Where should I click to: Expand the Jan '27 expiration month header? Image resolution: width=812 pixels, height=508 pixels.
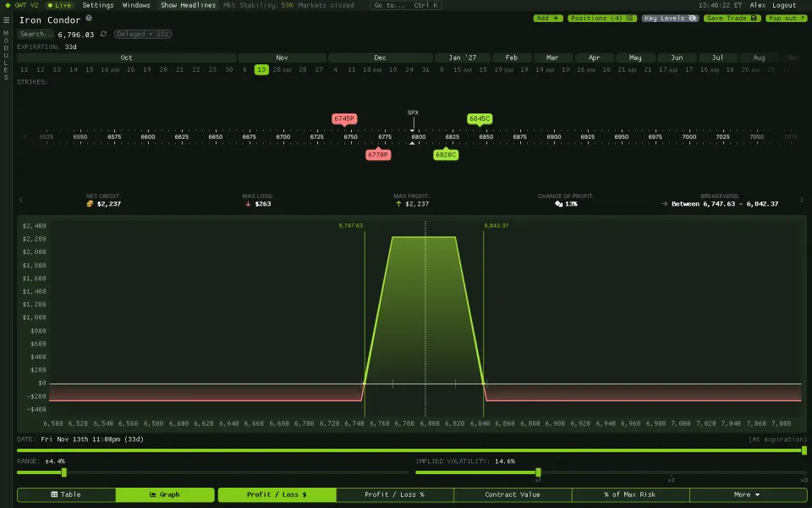point(463,58)
